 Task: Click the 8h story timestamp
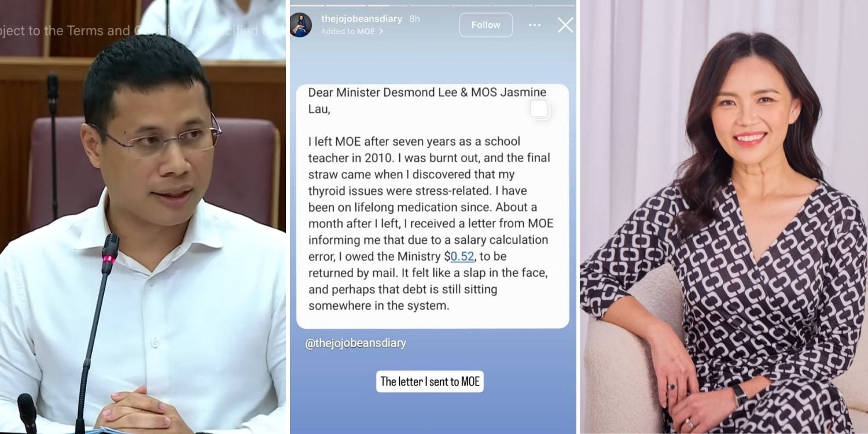414,19
